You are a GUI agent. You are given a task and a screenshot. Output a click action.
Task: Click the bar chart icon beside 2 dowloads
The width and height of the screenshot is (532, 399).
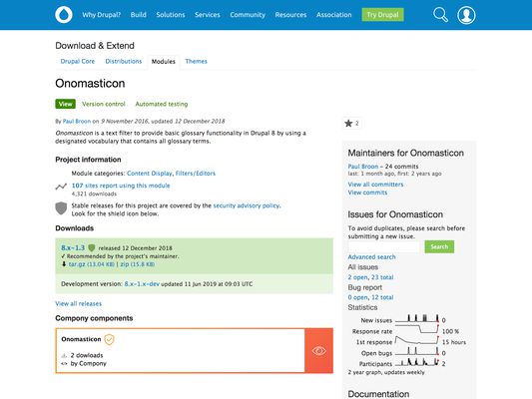point(64,355)
